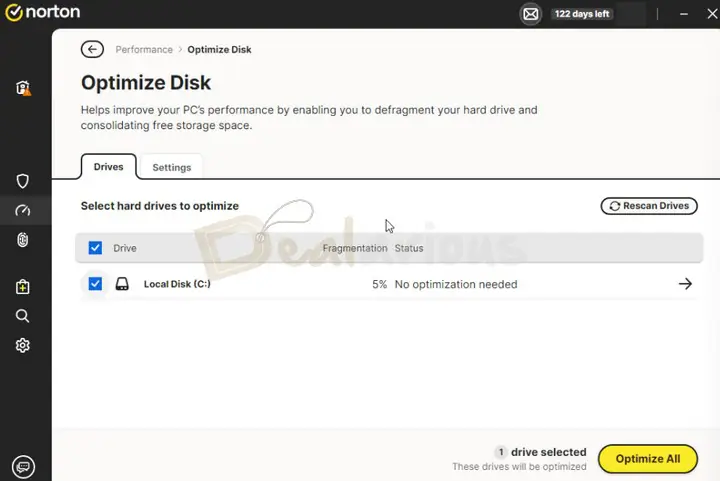Open the Norton mail notifications icon
Image resolution: width=720 pixels, height=481 pixels.
[x=530, y=14]
